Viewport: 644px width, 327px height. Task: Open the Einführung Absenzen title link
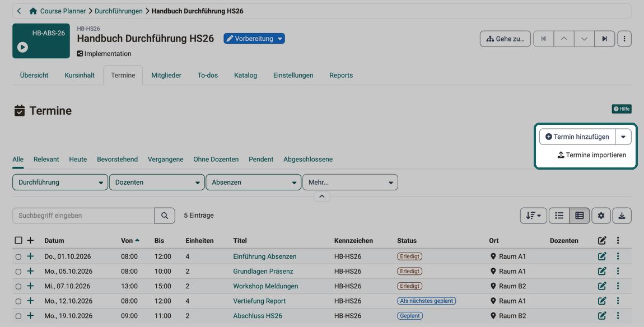pos(265,256)
